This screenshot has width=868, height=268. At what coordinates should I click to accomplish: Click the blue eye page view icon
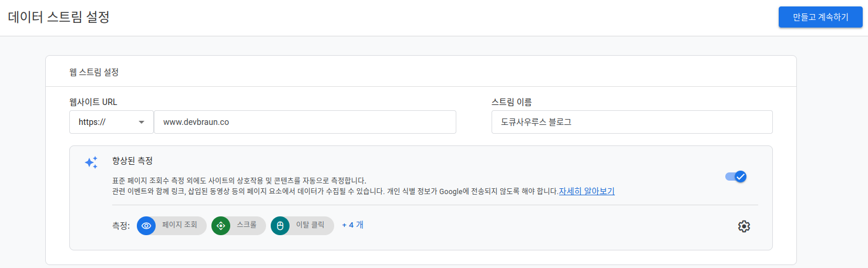coord(146,226)
